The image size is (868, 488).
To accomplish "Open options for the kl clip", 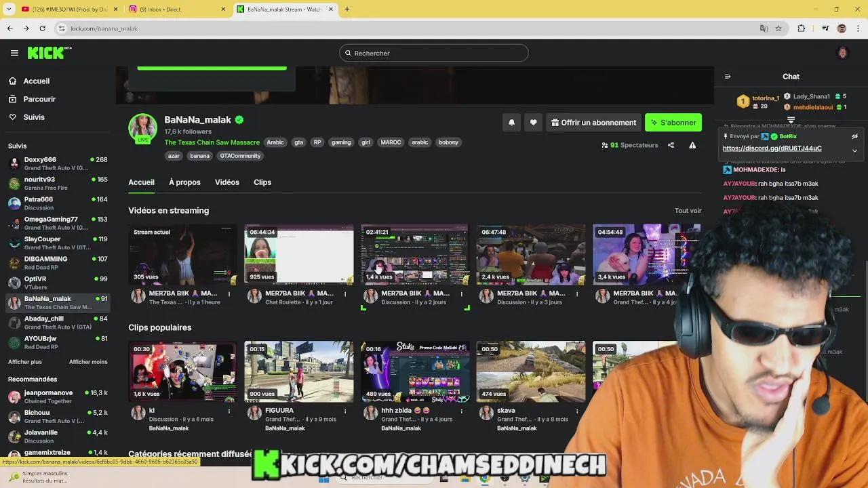I will 229,411.
